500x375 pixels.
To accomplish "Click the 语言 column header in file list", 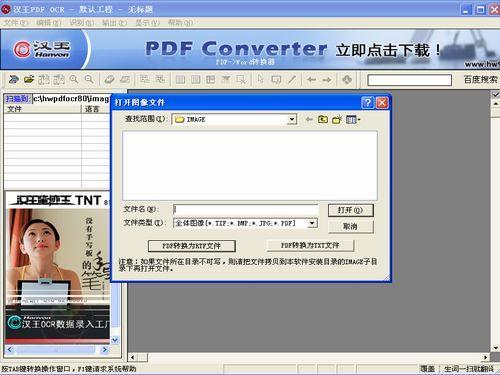I will [96, 109].
